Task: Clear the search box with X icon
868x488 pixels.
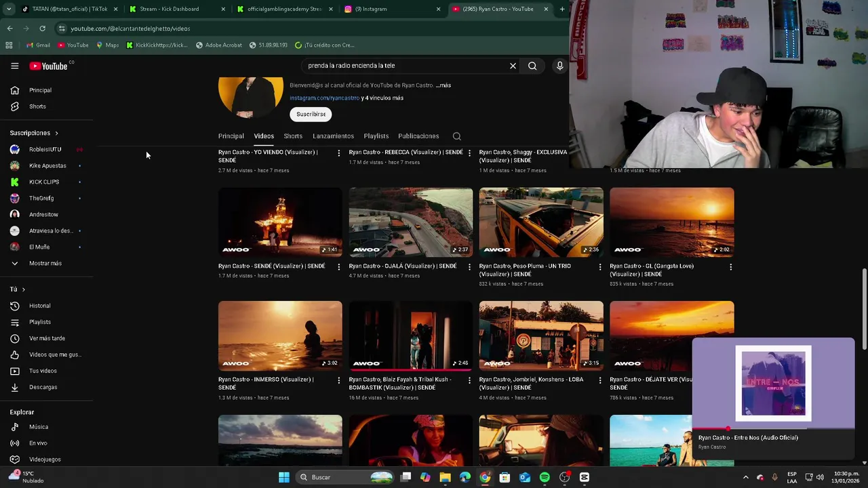Action: click(513, 66)
